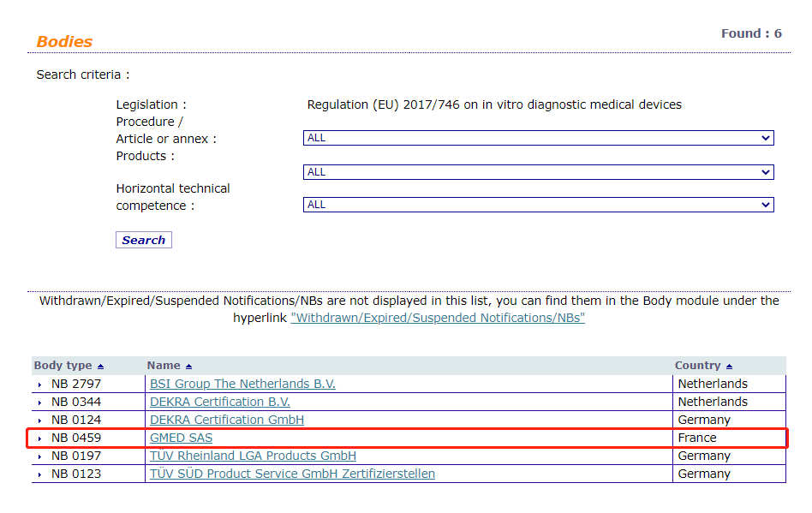This screenshot has height=513, width=812.
Task: Click the Found : 6 count text
Action: (x=751, y=33)
